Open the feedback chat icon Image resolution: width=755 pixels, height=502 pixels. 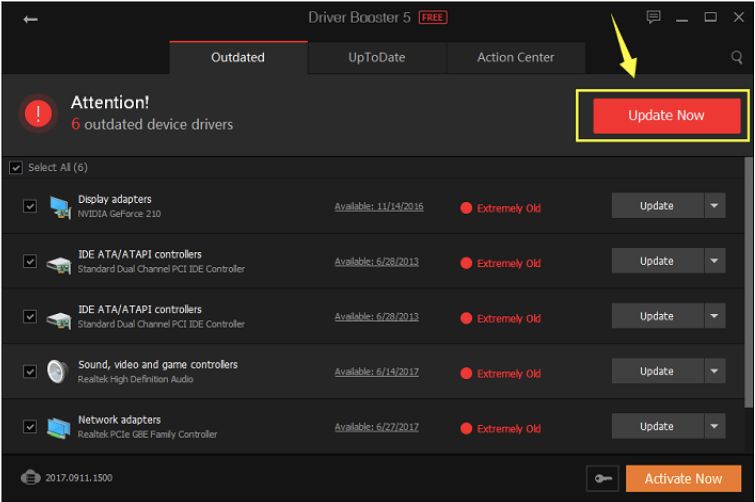(653, 17)
